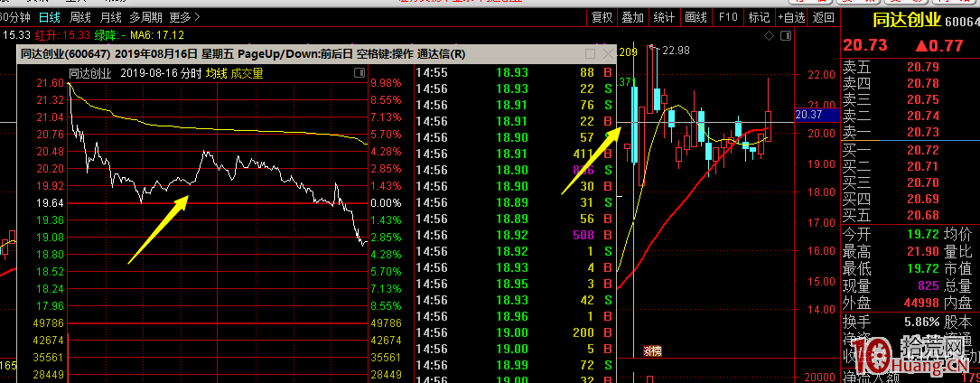Screen dimensions: 980x383
Task: Switch to the 月线 monthly chart
Action: coord(110,17)
